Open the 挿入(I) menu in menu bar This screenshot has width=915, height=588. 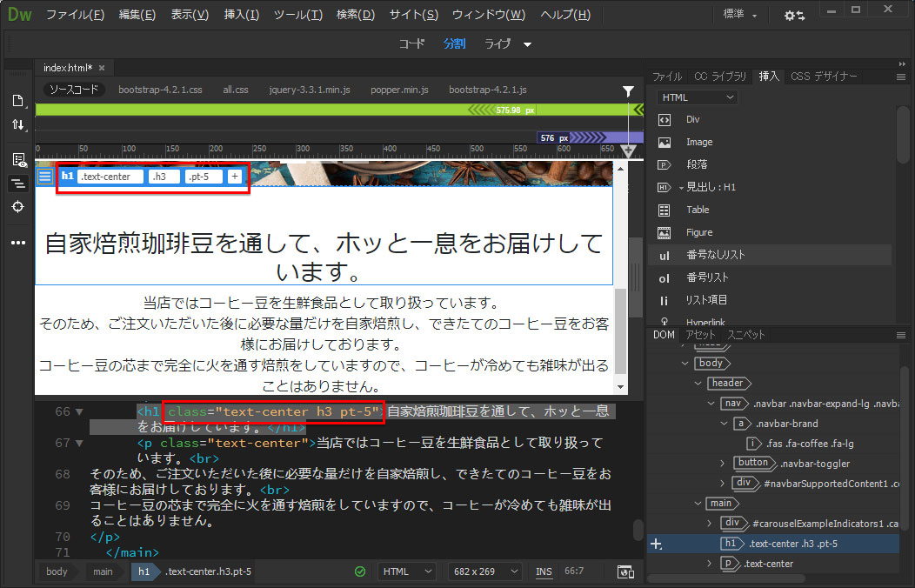pyautogui.click(x=241, y=15)
